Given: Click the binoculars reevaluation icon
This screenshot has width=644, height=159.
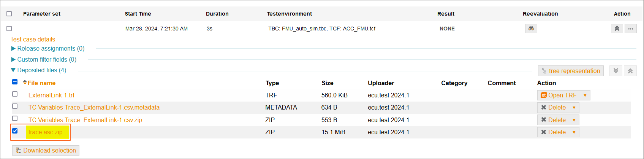Looking at the screenshot, I should (531, 29).
